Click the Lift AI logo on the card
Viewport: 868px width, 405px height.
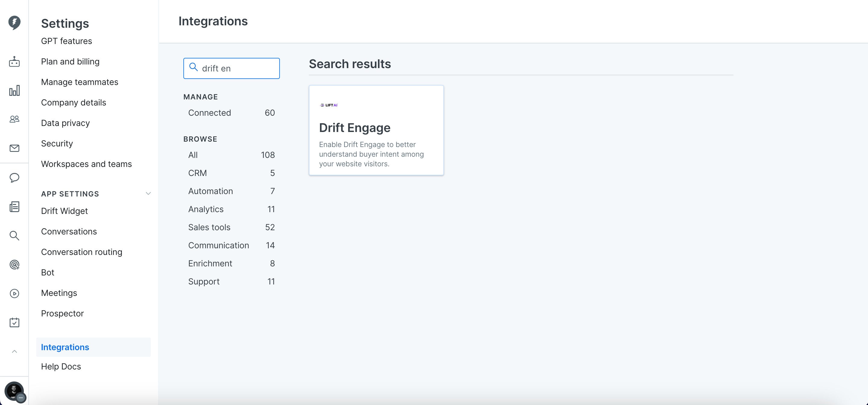click(328, 105)
